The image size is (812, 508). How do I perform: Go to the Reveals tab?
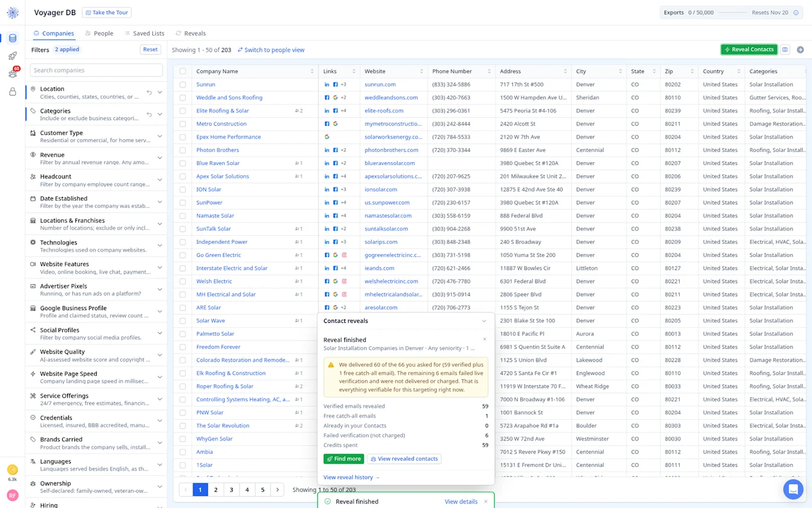click(x=190, y=33)
